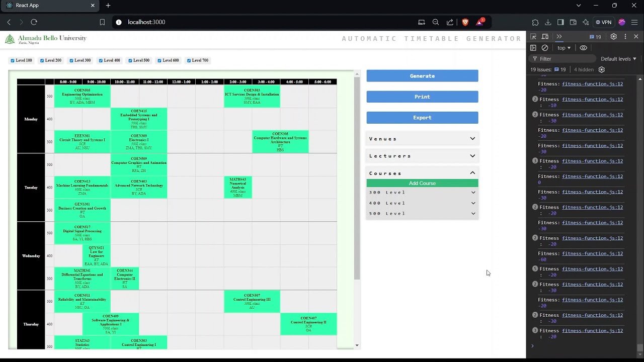Open the top JavaScript context dropdown

tap(564, 48)
